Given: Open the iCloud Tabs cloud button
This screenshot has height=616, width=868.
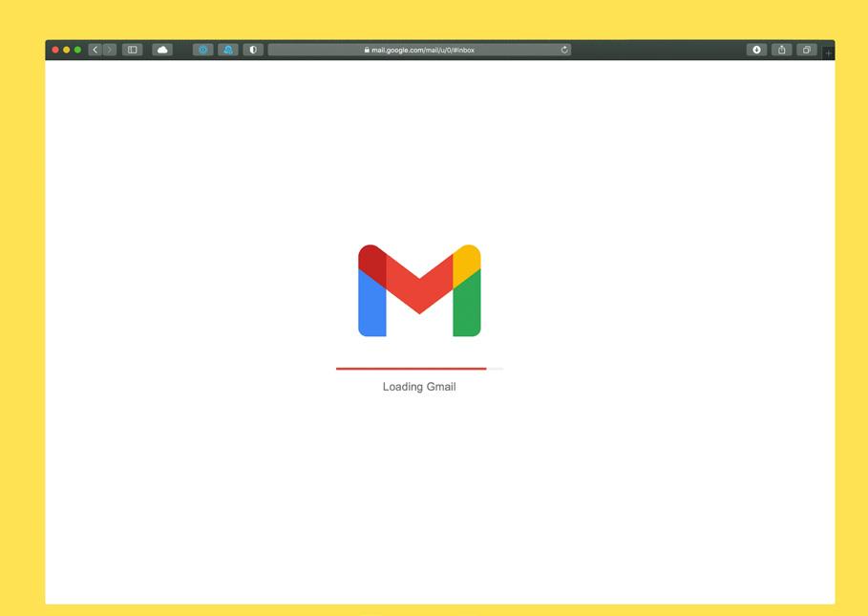Looking at the screenshot, I should point(162,50).
